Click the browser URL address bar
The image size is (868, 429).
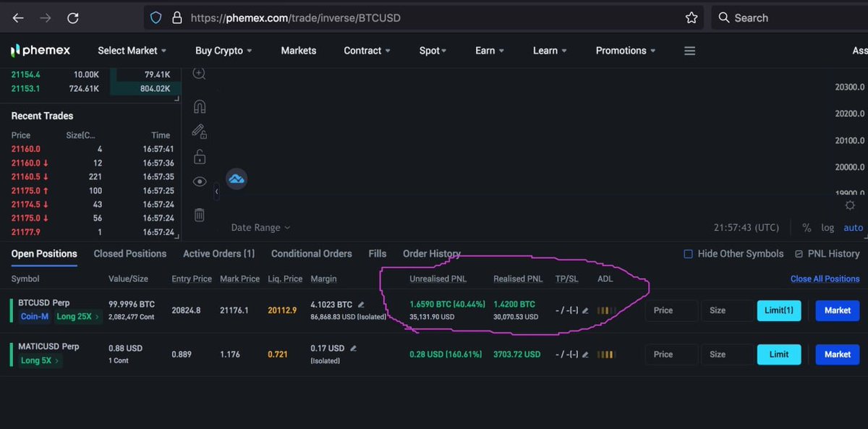(425, 18)
